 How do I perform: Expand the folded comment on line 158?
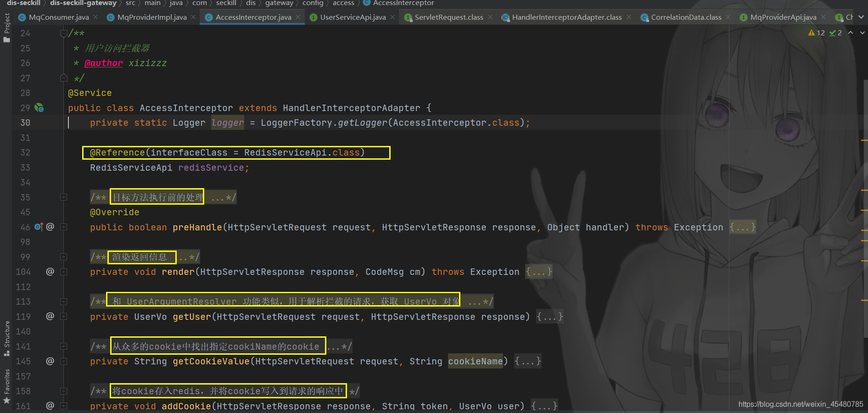64,391
